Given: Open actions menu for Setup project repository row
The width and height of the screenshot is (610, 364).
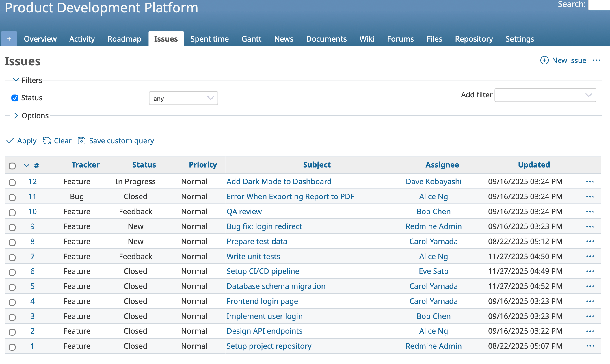Looking at the screenshot, I should pos(590,346).
